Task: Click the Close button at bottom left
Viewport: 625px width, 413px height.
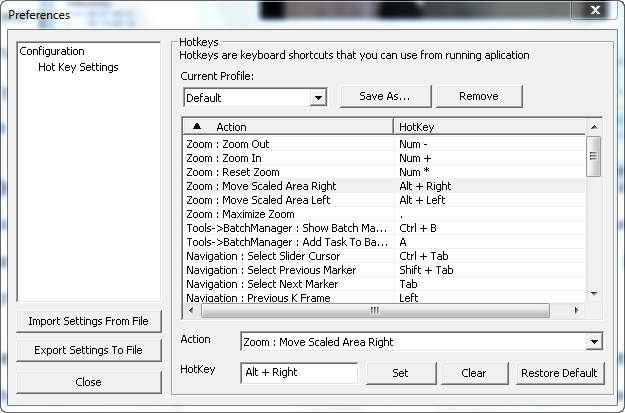Action: click(x=88, y=382)
